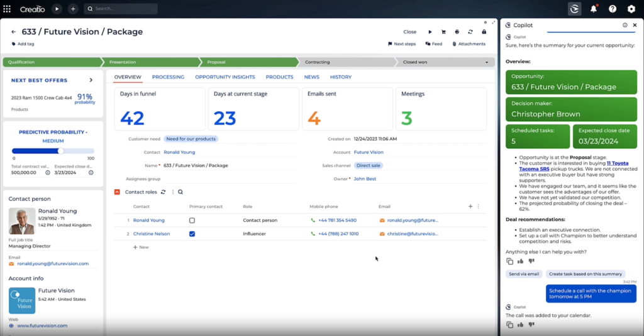Switch to the Overview tab
The height and width of the screenshot is (336, 644).
click(x=128, y=77)
